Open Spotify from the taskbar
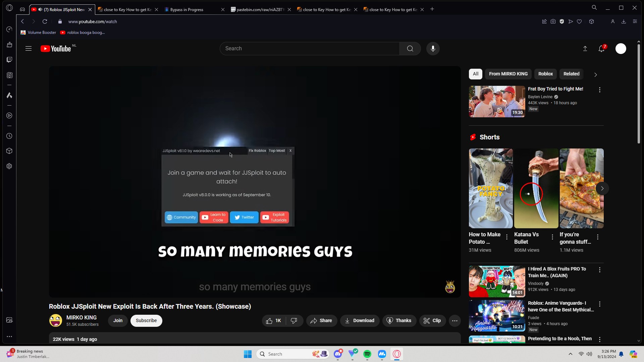Viewport: 644px width, 362px height. point(367,354)
